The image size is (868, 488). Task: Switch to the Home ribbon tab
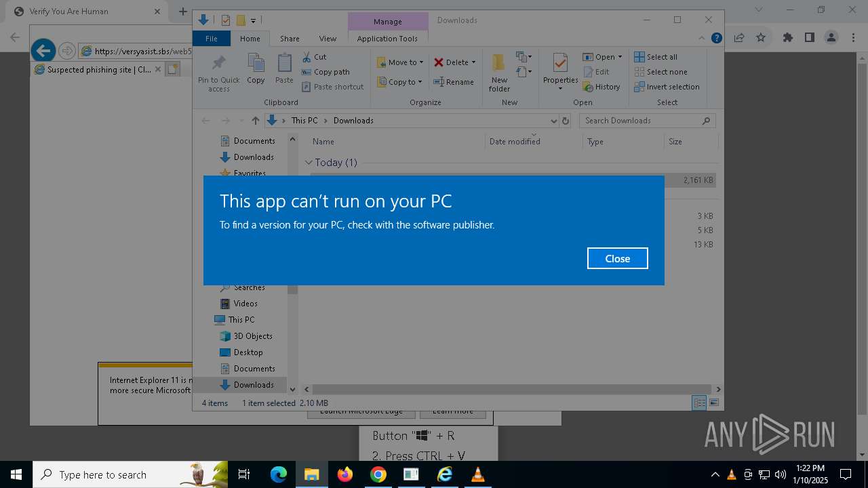(250, 39)
